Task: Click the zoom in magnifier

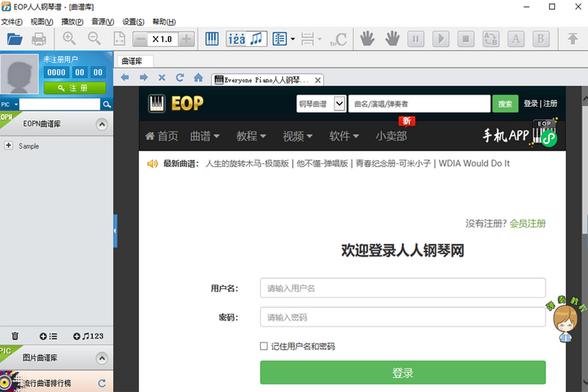Action: (x=69, y=39)
